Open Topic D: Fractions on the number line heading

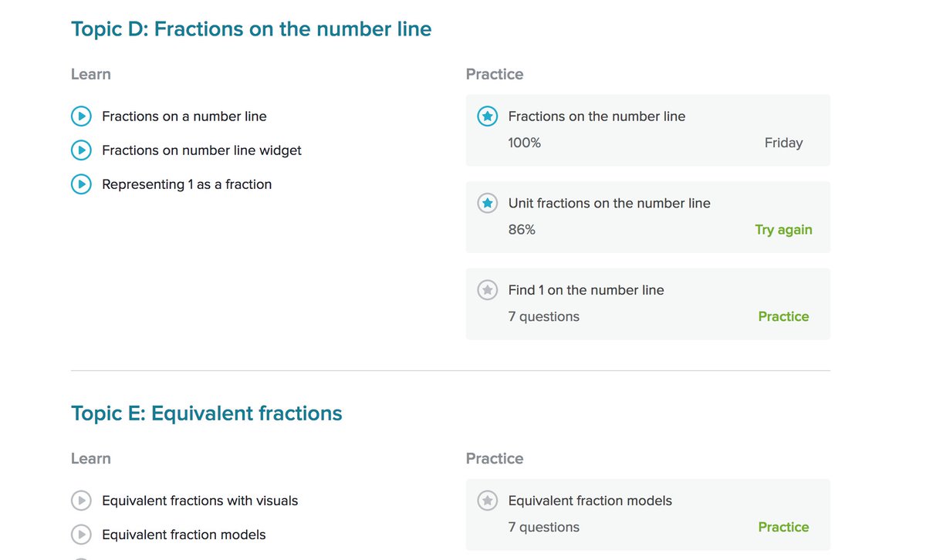click(251, 29)
